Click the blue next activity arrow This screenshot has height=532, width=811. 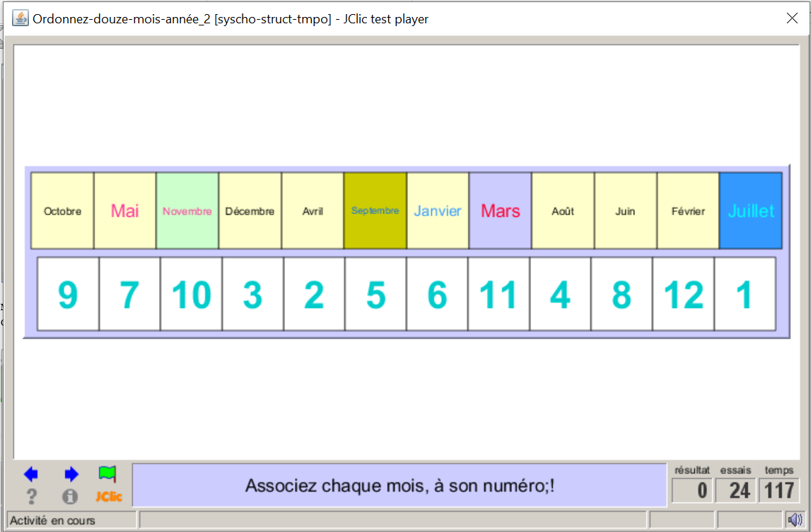71,474
